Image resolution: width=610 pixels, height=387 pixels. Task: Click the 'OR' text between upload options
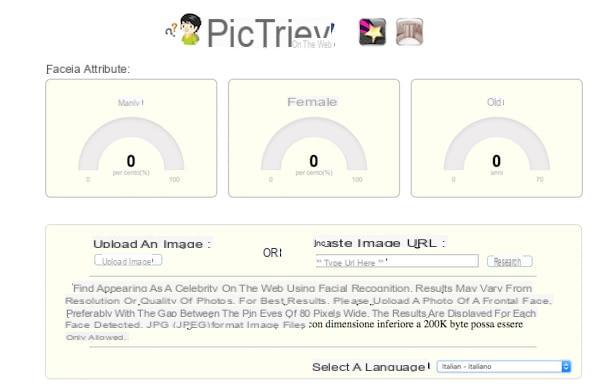(272, 253)
